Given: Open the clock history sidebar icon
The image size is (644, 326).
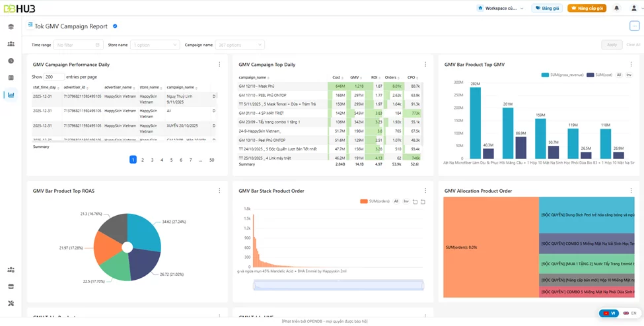Looking at the screenshot, I should point(11,61).
